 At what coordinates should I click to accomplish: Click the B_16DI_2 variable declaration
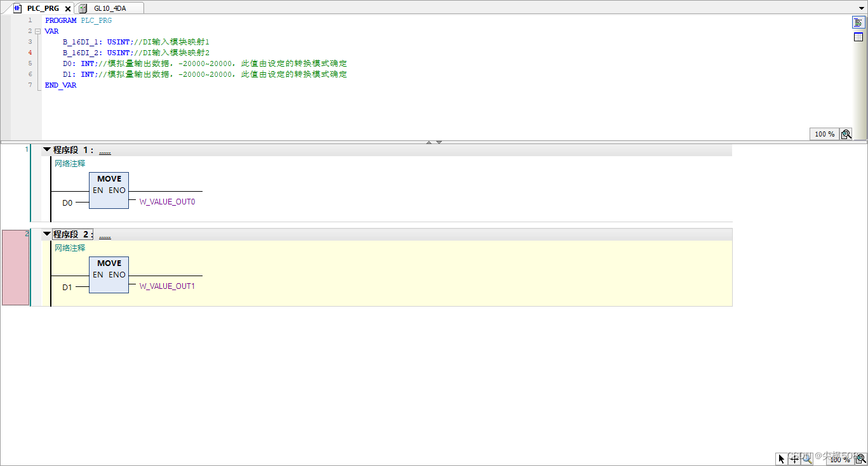(x=137, y=53)
